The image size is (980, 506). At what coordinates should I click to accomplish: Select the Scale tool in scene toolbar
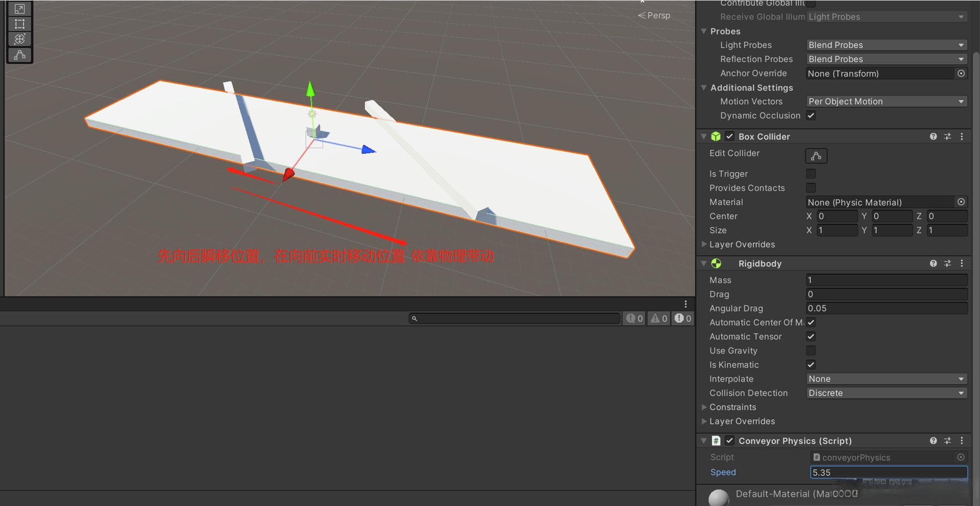pos(20,9)
